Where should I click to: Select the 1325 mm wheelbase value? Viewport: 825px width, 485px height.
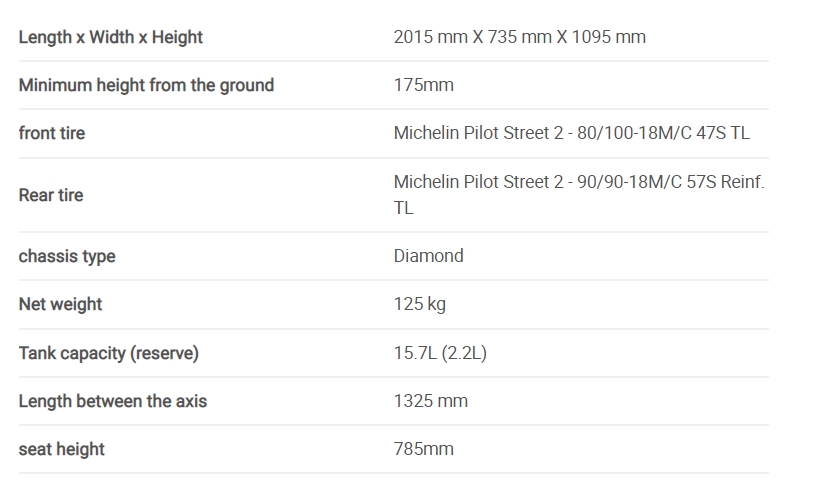[430, 401]
